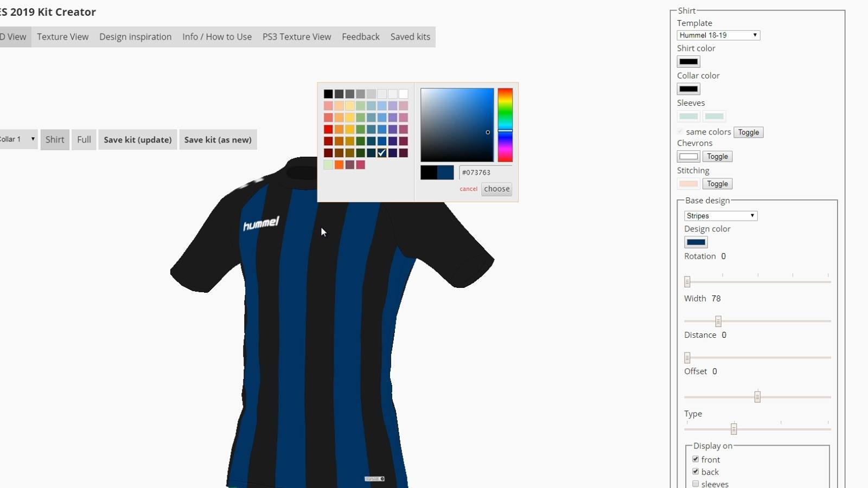Click the hex color input field
The height and width of the screenshot is (488, 868).
pos(486,172)
